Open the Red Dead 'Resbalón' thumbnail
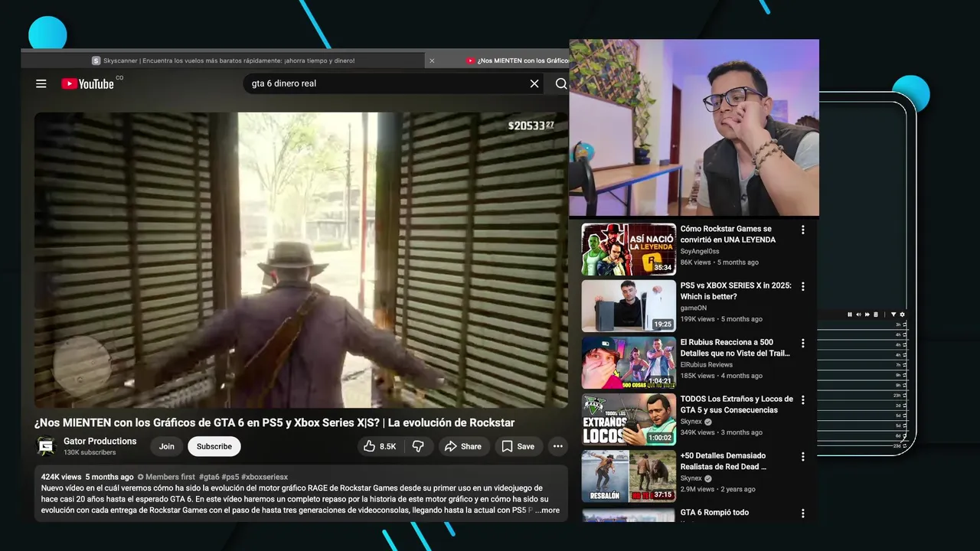The image size is (980, 551). pos(629,476)
